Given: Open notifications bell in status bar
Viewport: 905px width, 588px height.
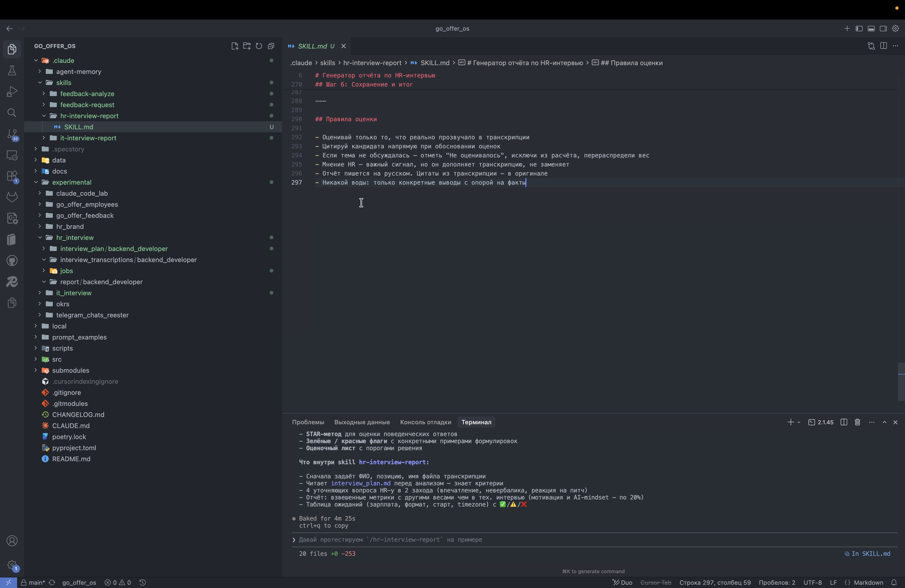Looking at the screenshot, I should (x=894, y=582).
